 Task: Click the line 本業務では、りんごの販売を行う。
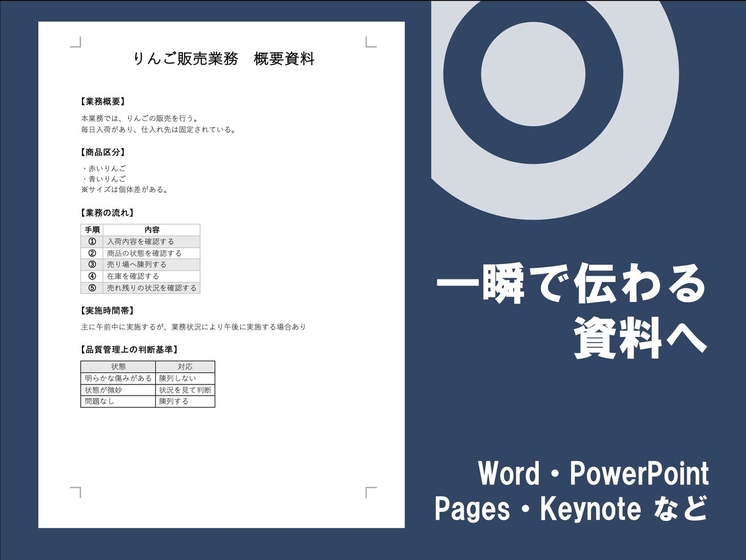[x=139, y=118]
